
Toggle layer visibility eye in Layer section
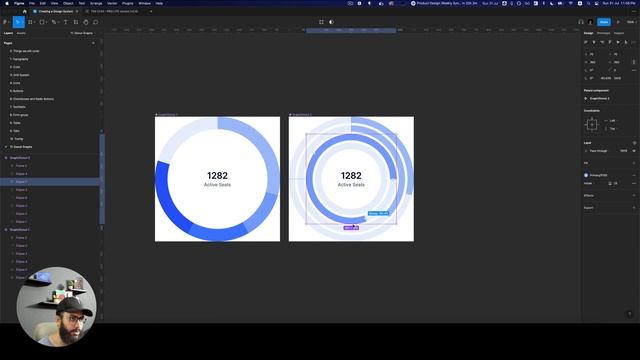(634, 151)
